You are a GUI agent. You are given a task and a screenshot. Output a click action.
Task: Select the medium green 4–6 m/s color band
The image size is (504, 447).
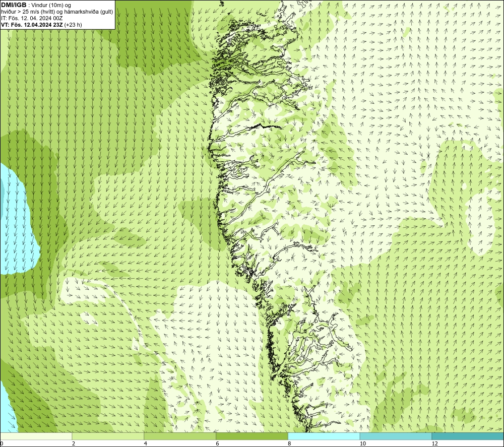180,436
